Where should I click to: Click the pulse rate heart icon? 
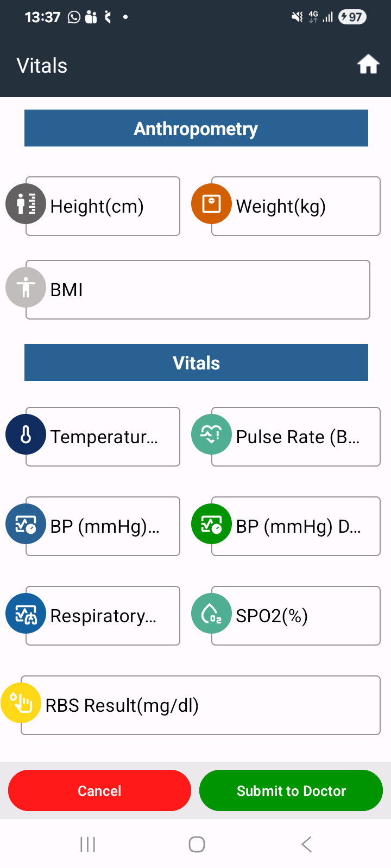coord(211,435)
